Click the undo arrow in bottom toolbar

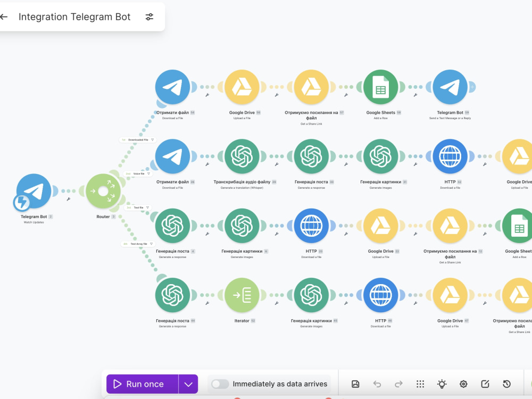(377, 384)
